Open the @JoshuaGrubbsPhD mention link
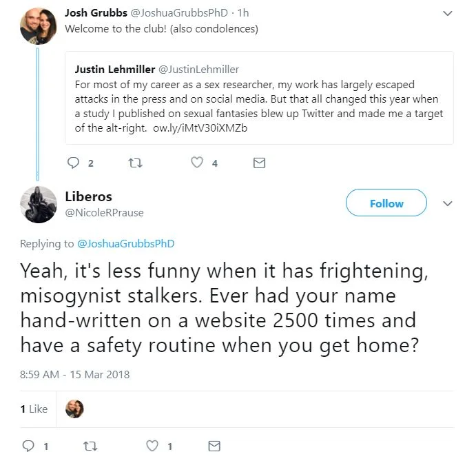 click(125, 243)
